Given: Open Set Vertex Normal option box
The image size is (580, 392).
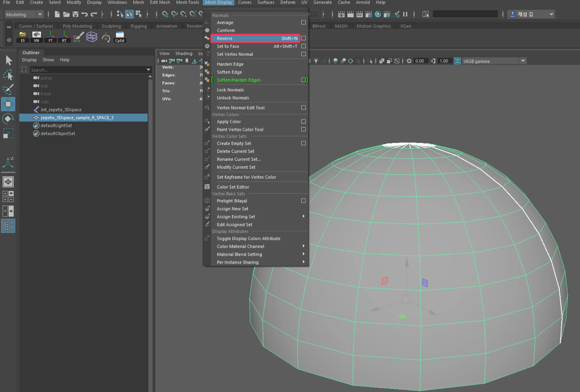Looking at the screenshot, I should (x=303, y=54).
